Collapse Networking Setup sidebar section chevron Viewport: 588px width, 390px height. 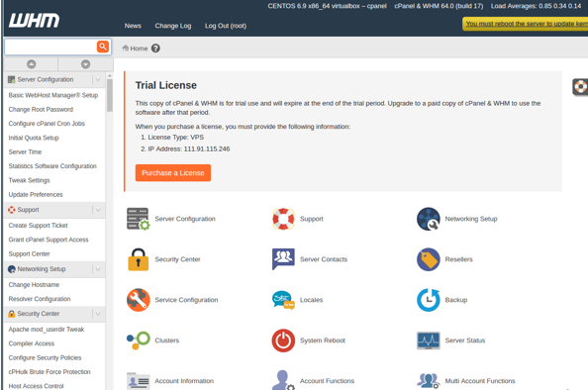click(x=98, y=269)
